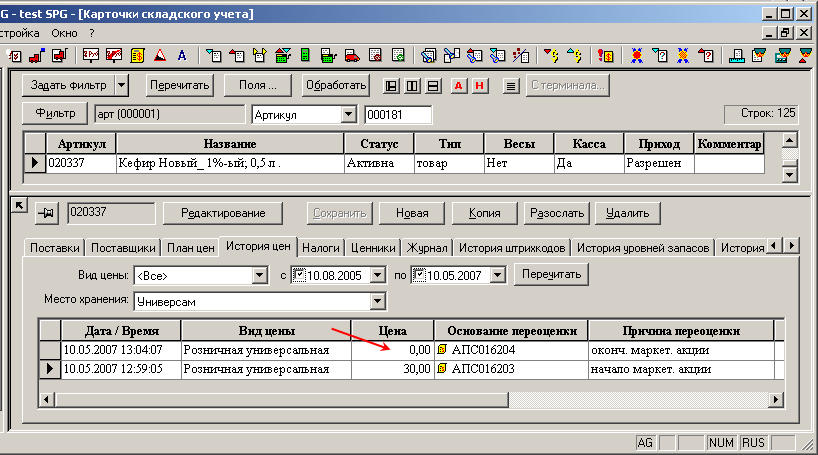The width and height of the screenshot is (818, 455).
Task: Switch to the Поставки tab
Action: [55, 248]
